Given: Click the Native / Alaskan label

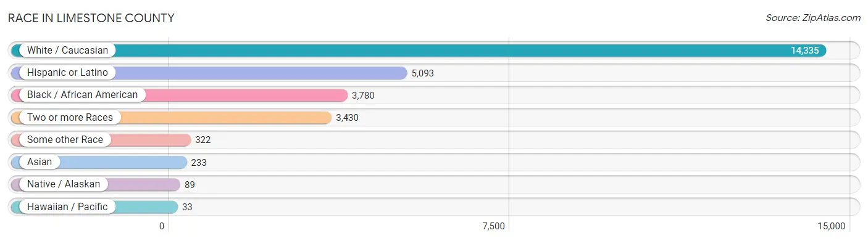Looking at the screenshot, I should 64,184.
